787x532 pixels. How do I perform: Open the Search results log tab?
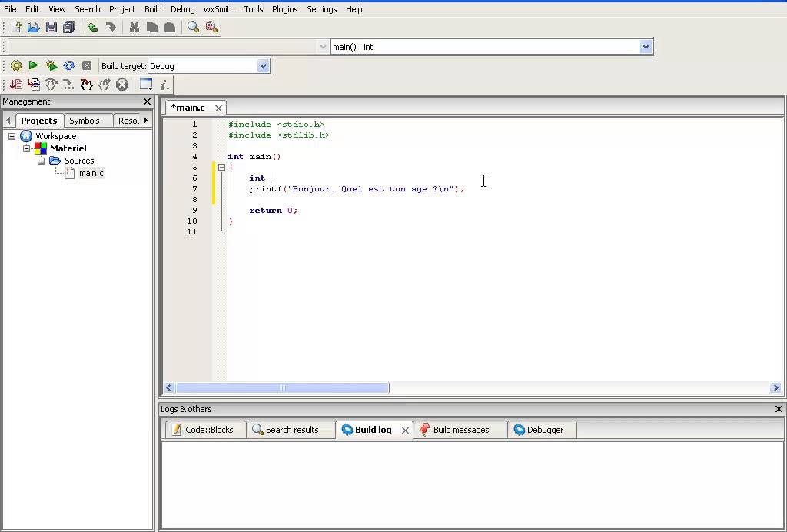292,430
